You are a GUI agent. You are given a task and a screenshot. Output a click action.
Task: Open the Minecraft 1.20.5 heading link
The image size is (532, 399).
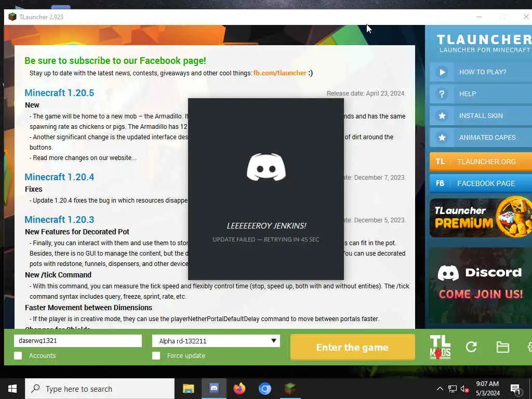tap(59, 92)
